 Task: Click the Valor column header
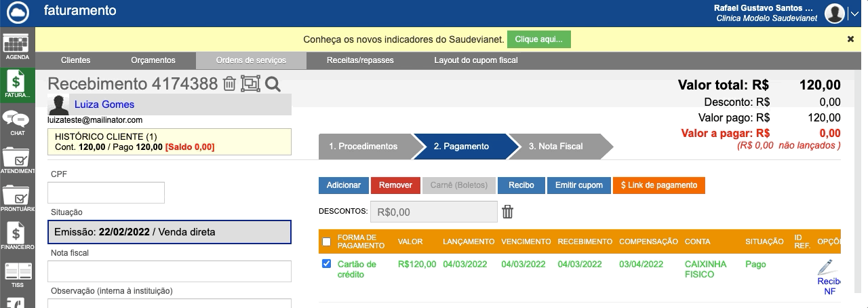(410, 242)
